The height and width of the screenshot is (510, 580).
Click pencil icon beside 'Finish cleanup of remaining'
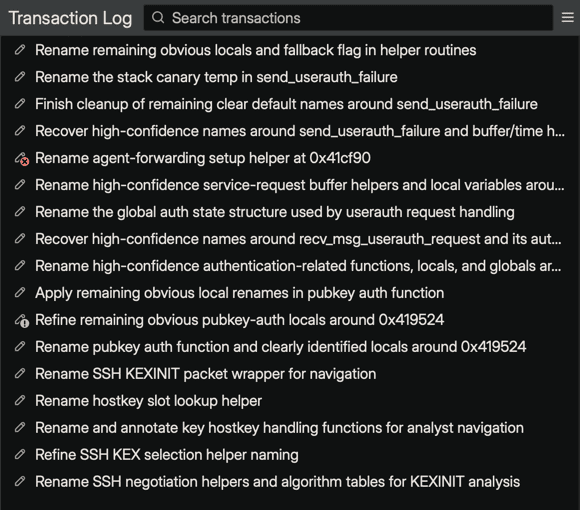(20, 104)
